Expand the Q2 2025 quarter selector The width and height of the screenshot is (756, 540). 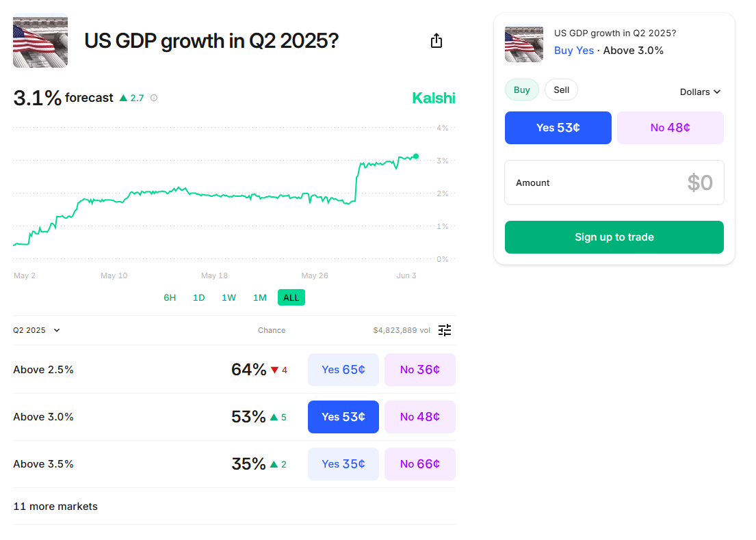[36, 330]
